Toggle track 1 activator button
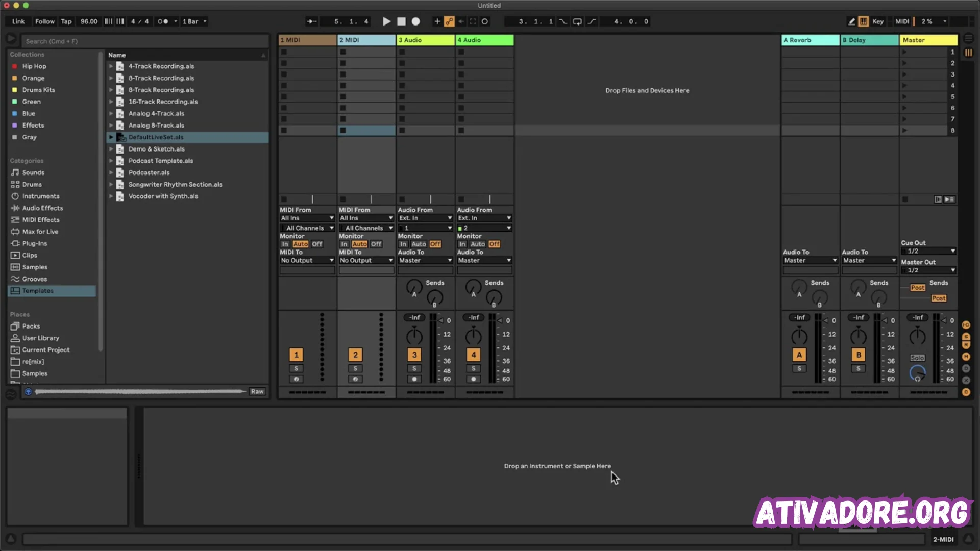Screen dimensions: 980x551 point(296,355)
